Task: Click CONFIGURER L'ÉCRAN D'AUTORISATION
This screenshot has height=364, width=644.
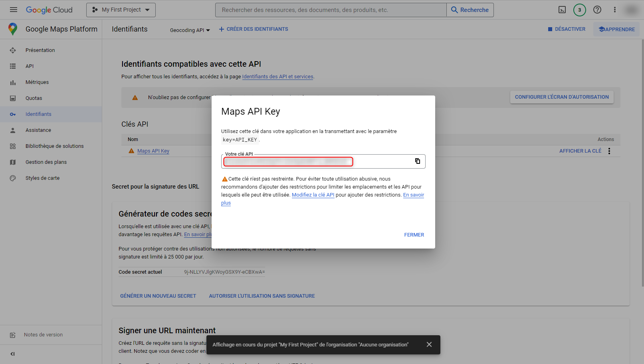Action: click(562, 97)
